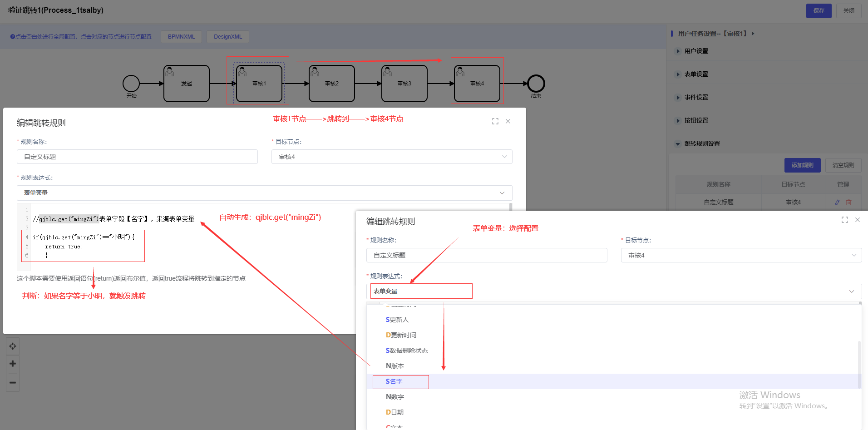Click the edit pencil icon in rule row
Image resolution: width=868 pixels, height=430 pixels.
pos(838,203)
